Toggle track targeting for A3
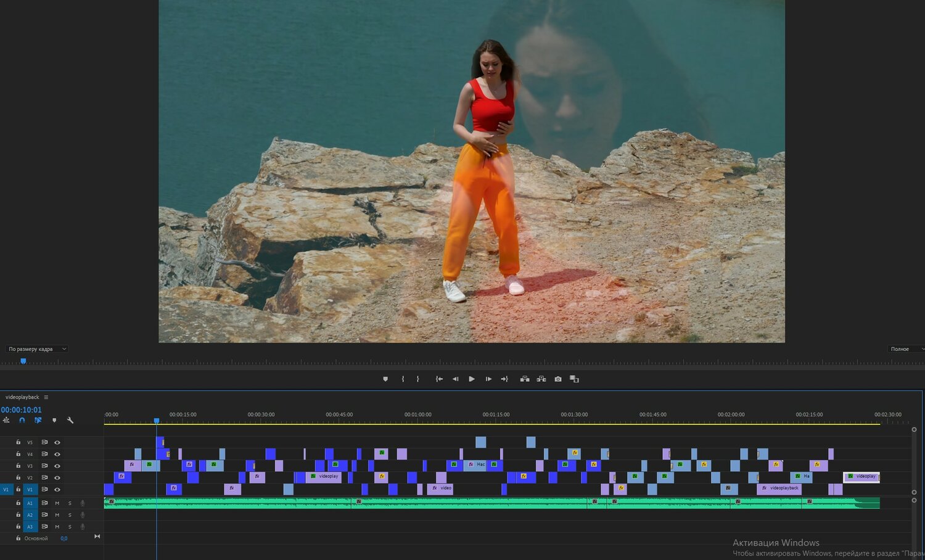925x560 pixels. [30, 527]
